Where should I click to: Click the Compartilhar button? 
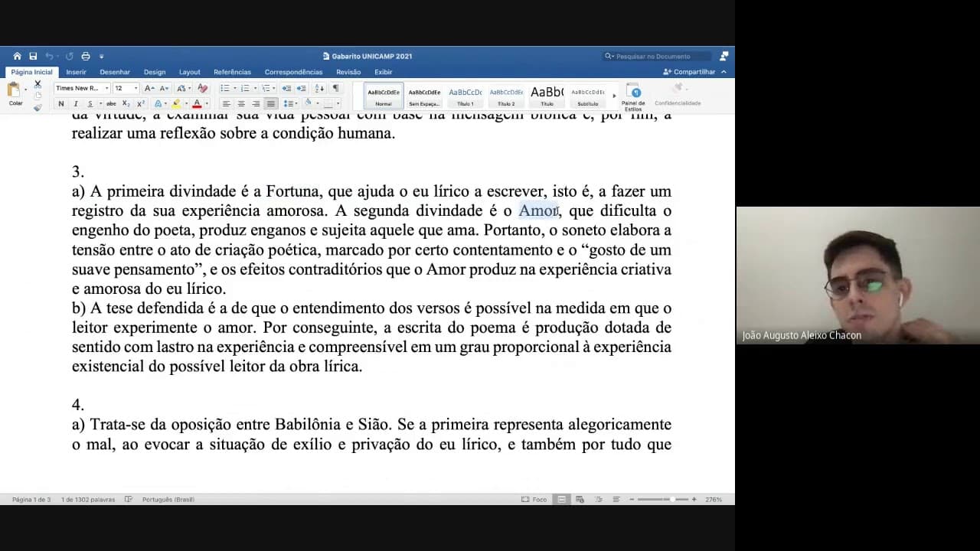point(689,72)
